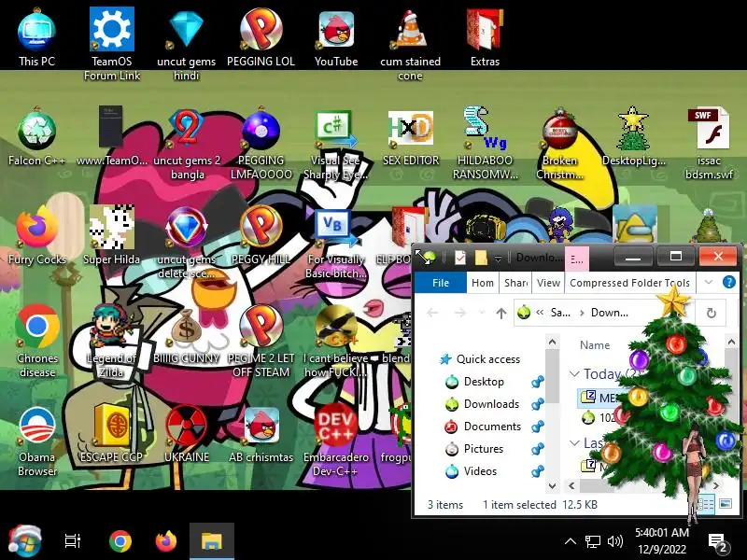Open the Chrones disease Chrome shortcut
This screenshot has height=560, width=747.
tap(37, 341)
